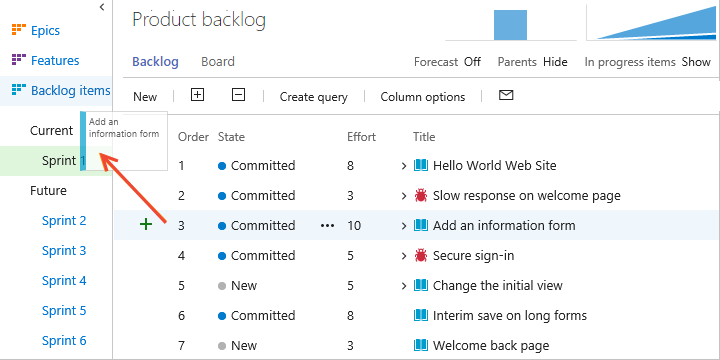Click the gray state dot on row 5
The width and height of the screenshot is (720, 360).
point(222,286)
